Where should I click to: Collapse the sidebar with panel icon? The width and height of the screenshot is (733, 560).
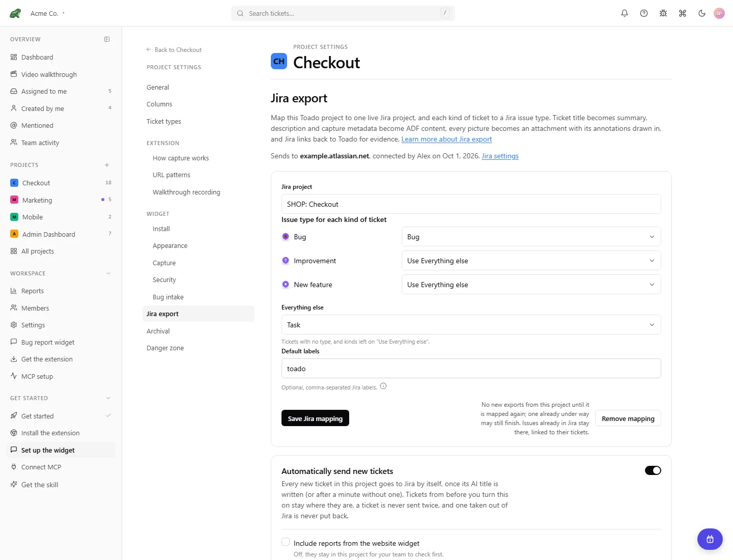[107, 39]
